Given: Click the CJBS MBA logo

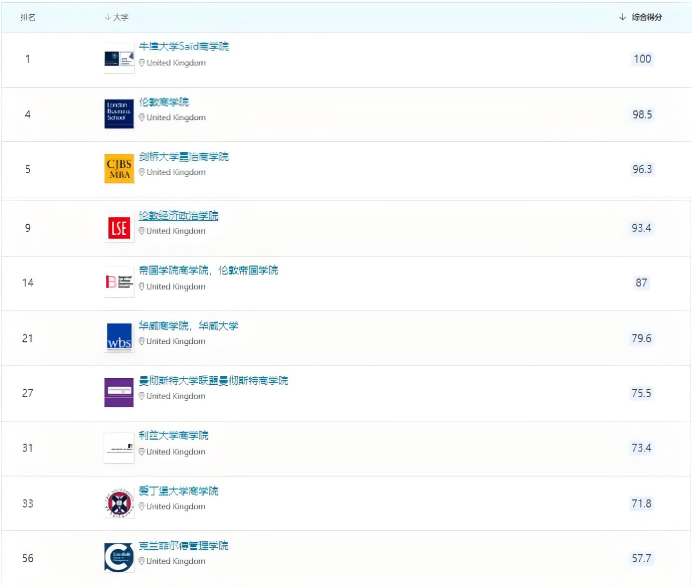Looking at the screenshot, I should pyautogui.click(x=119, y=169).
